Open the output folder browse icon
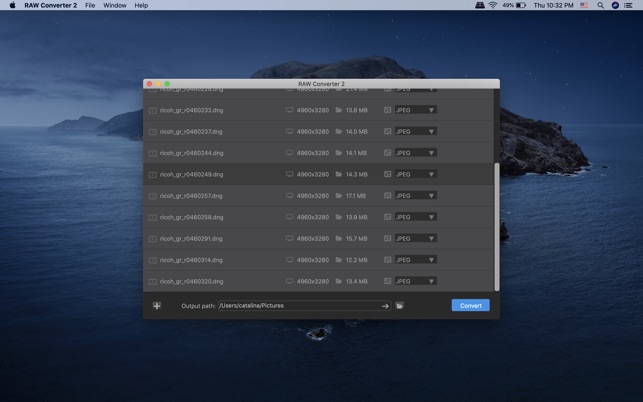The height and width of the screenshot is (402, 643). point(399,306)
